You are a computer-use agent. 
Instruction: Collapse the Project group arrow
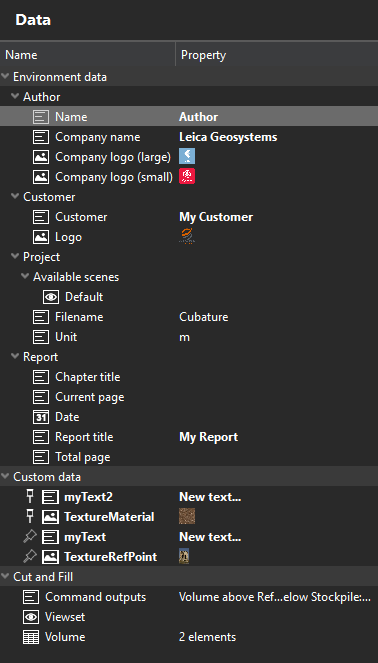(15, 257)
